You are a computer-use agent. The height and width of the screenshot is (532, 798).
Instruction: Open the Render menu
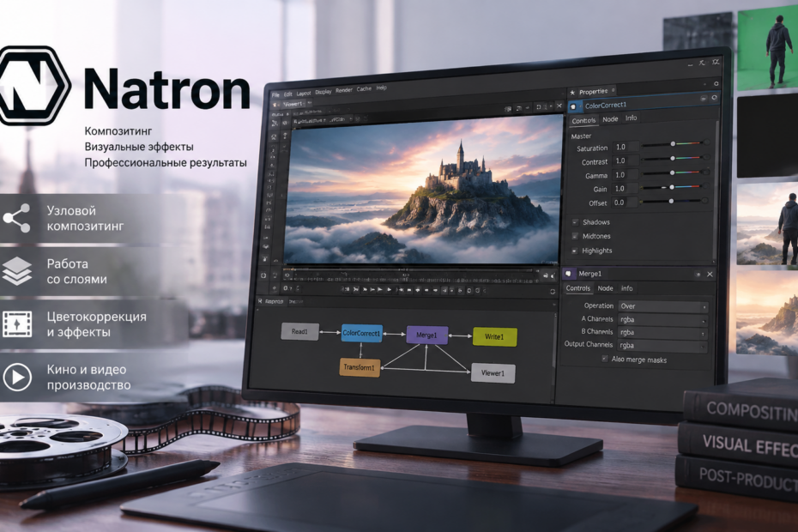[x=344, y=90]
